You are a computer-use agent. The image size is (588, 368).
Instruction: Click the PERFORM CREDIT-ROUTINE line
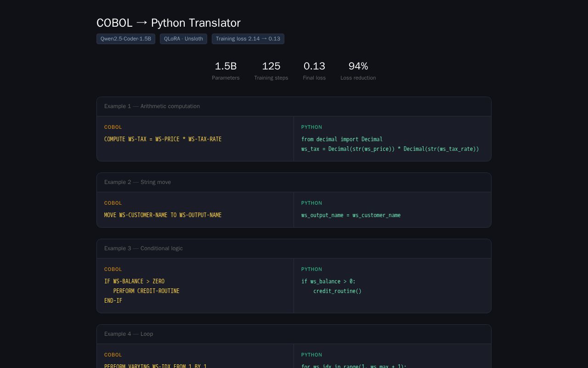[147, 291]
